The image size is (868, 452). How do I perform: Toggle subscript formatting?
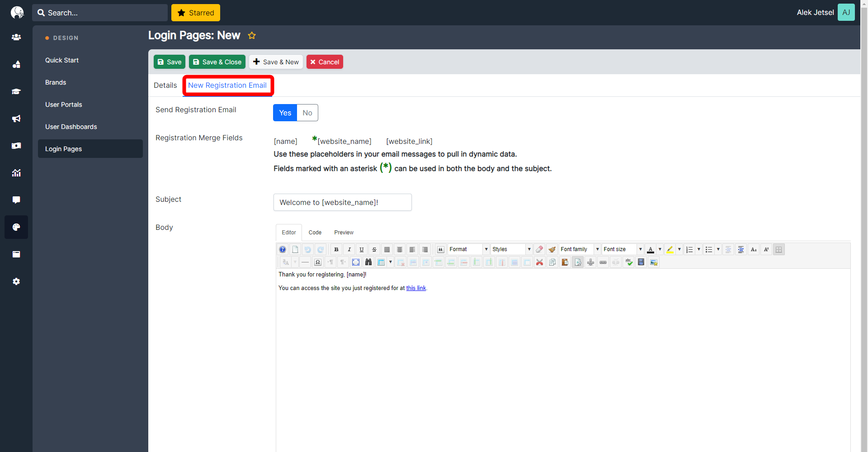[x=754, y=249]
